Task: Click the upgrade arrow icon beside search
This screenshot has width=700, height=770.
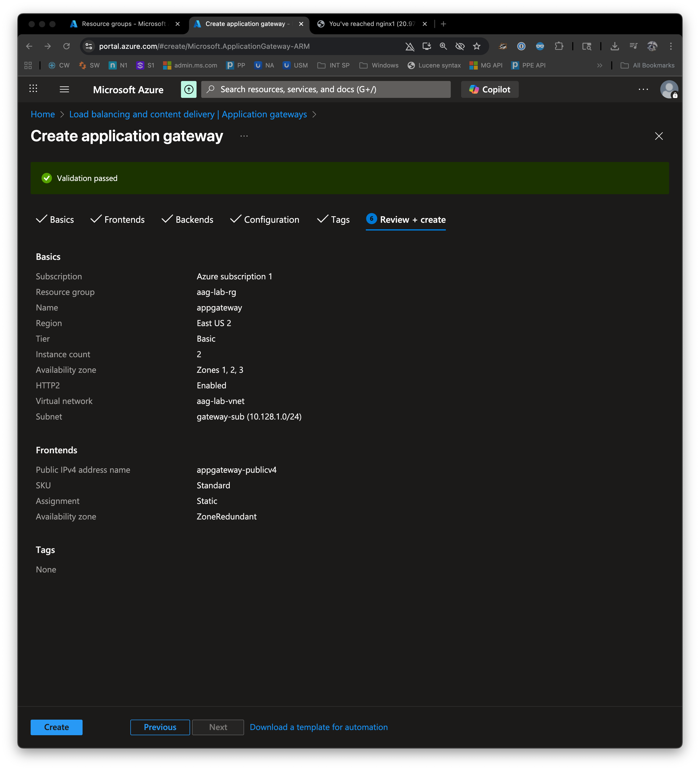Action: click(189, 89)
